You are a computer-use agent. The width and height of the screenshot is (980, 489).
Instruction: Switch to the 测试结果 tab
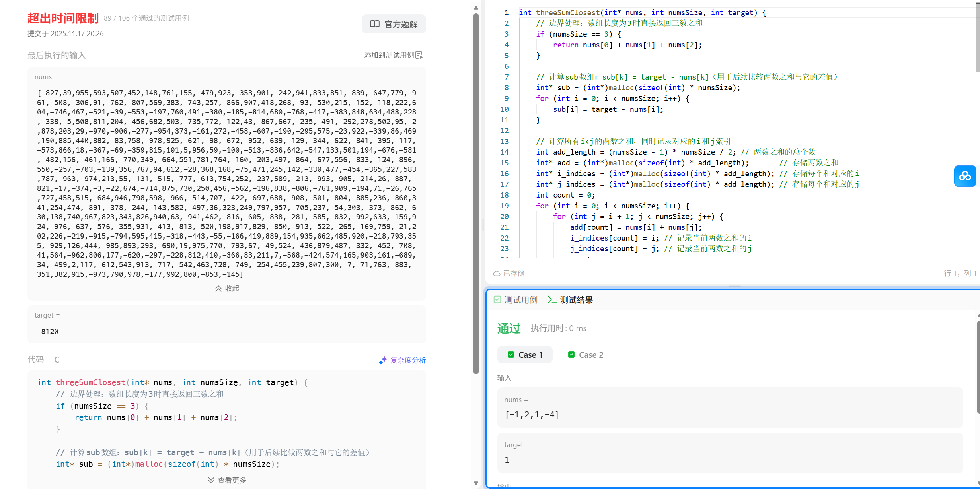(x=576, y=300)
